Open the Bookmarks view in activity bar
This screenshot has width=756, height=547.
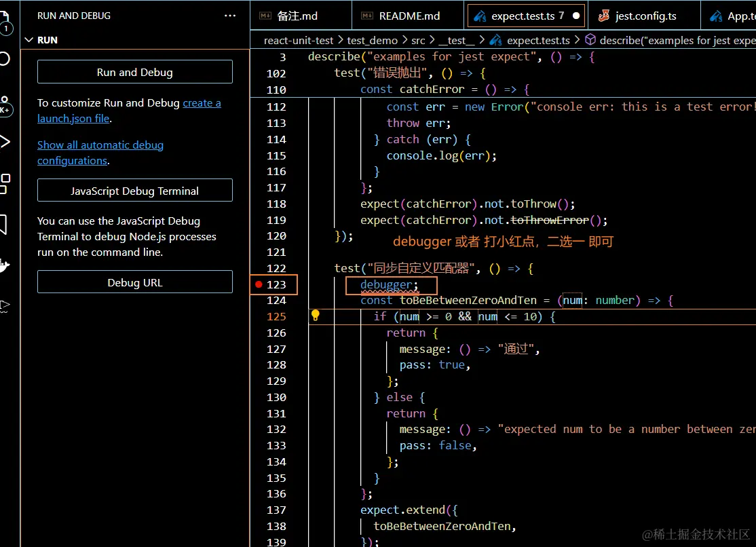click(3, 225)
